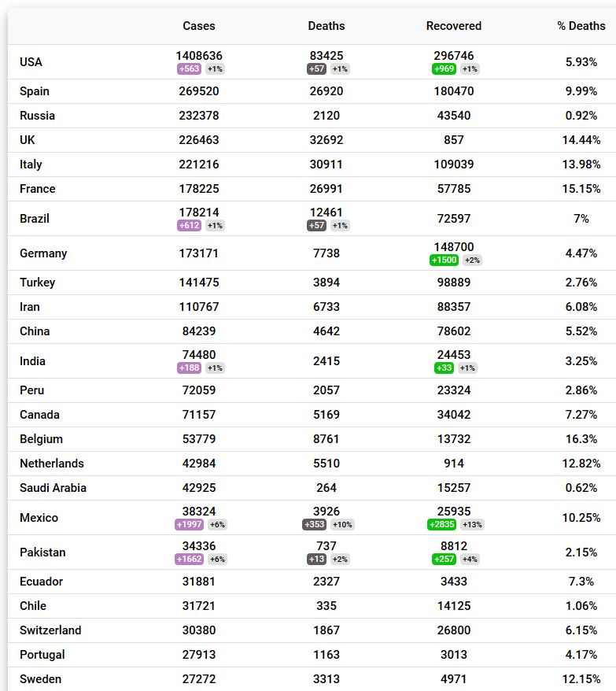Click Mexico's +13% recovered percent badge
Viewport: 616px width, 691px height.
tap(472, 524)
